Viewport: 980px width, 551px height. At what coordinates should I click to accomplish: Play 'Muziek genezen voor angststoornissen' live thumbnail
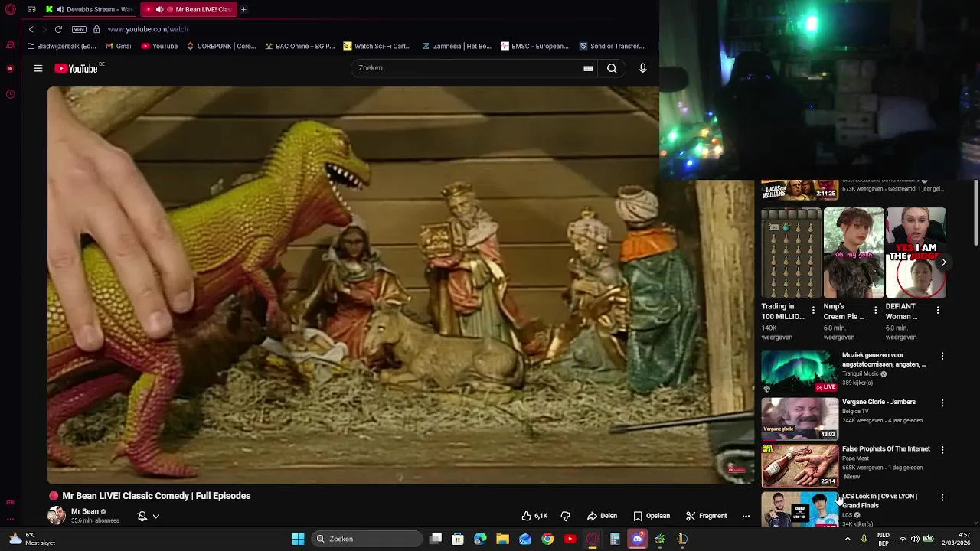pos(799,372)
